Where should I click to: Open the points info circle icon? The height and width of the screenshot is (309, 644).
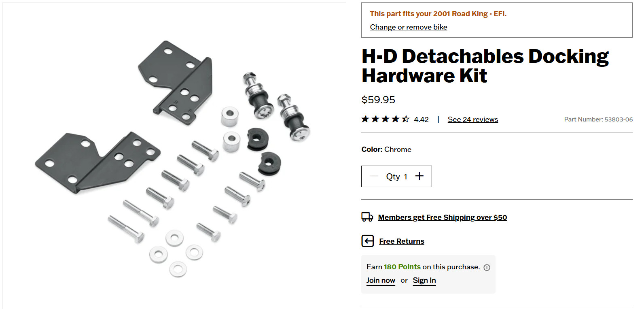pyautogui.click(x=487, y=267)
